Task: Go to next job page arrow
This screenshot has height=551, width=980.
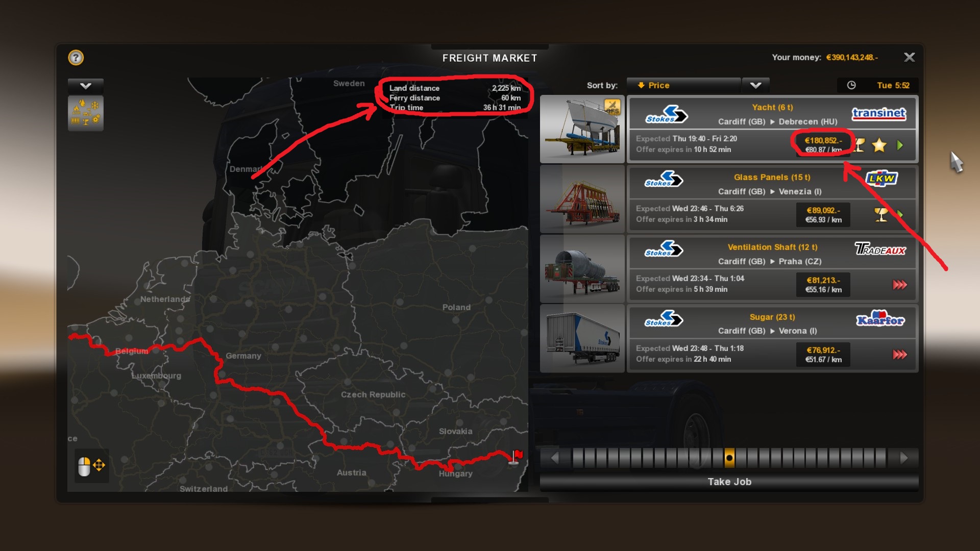Action: (x=903, y=458)
